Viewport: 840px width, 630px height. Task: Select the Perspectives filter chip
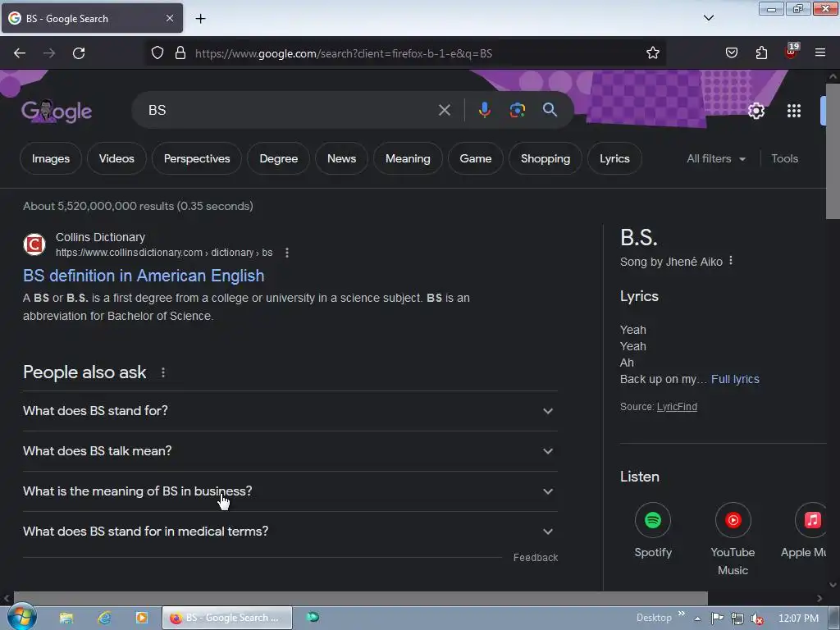(x=197, y=158)
